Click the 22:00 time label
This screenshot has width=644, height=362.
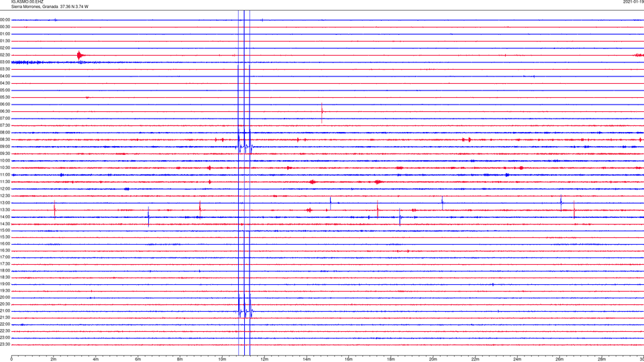[5, 324]
